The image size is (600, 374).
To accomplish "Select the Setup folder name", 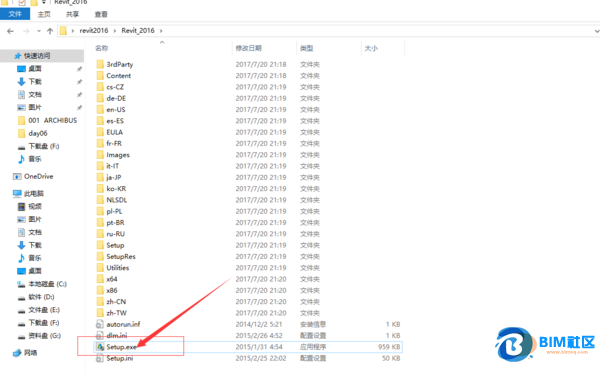I will [x=115, y=245].
